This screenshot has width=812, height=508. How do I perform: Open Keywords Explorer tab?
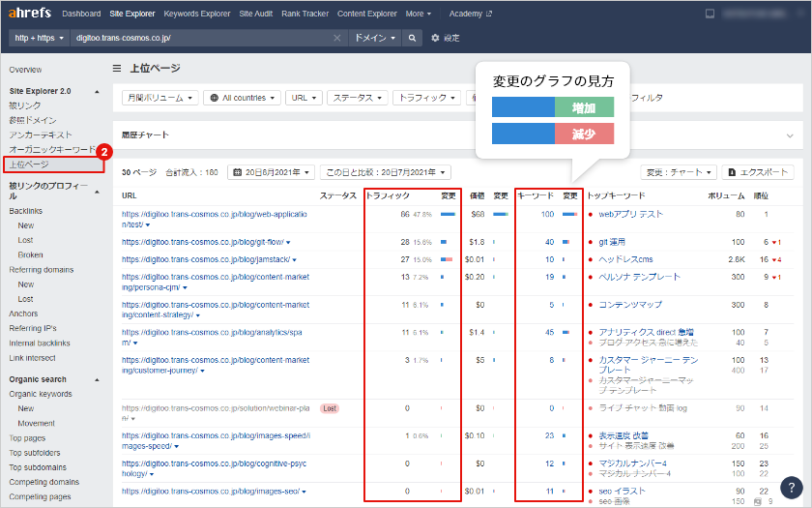coord(197,14)
